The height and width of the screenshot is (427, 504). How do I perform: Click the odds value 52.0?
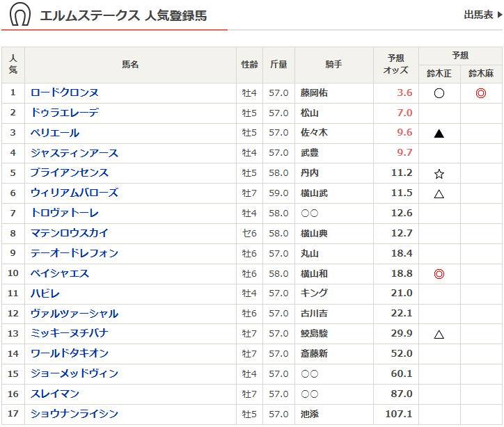point(402,353)
